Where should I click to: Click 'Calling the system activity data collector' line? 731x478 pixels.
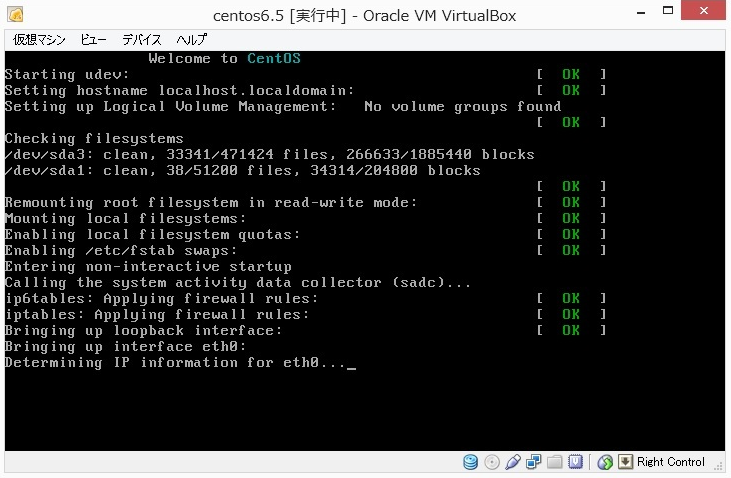[x=238, y=282]
